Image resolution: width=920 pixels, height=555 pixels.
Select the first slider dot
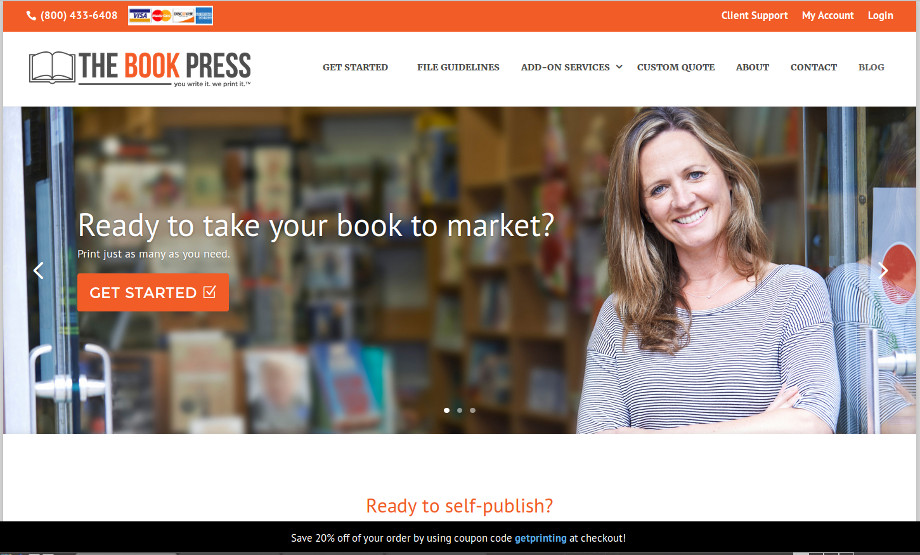[447, 411]
